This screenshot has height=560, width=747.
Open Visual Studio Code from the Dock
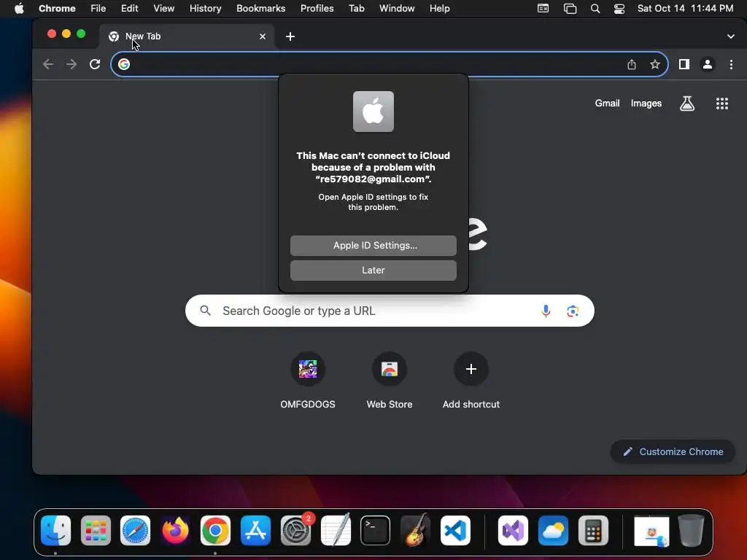point(455,530)
